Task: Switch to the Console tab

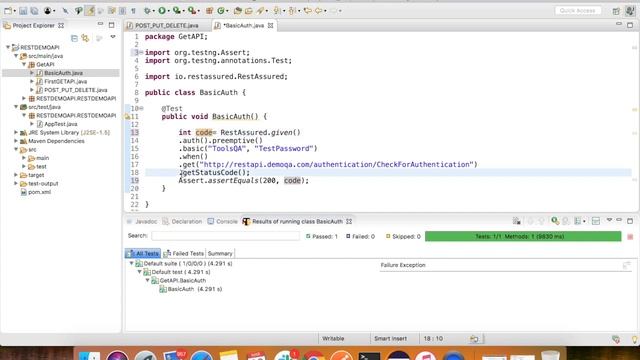Action: tap(222, 221)
